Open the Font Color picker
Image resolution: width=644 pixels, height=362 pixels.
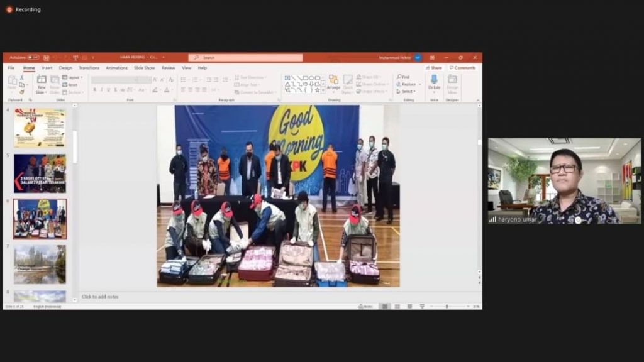pos(167,90)
